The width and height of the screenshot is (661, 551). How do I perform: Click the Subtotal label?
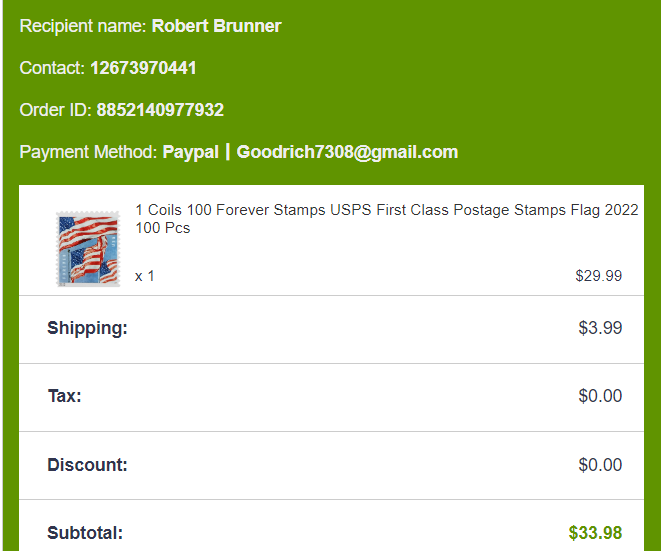click(85, 533)
